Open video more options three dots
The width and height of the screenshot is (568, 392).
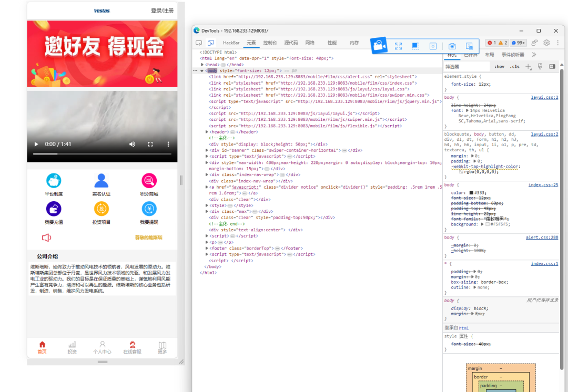(x=168, y=144)
